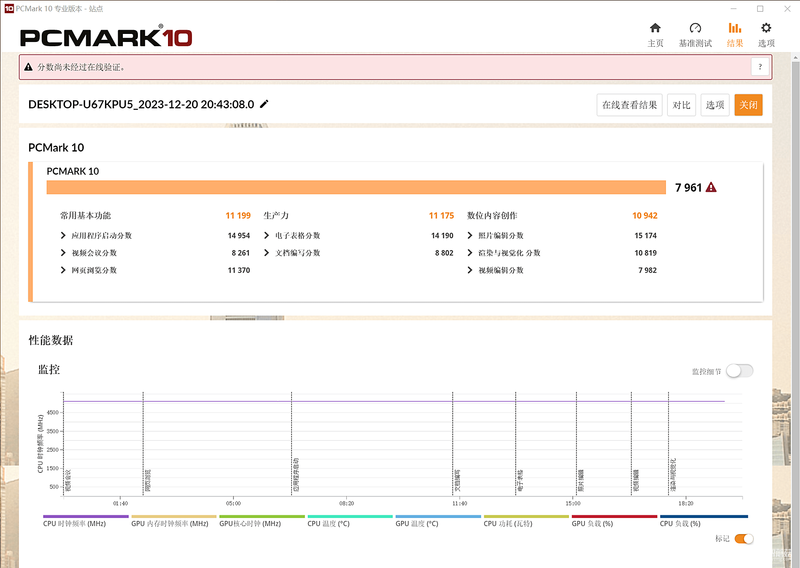
Task: Click the 电子表格 marker in the chart
Action: [x=520, y=481]
